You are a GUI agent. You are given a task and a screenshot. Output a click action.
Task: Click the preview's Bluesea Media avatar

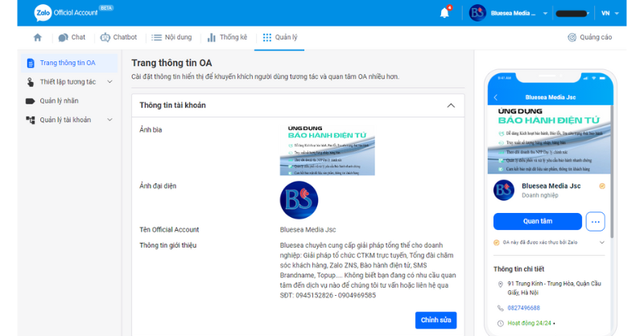coord(504,190)
